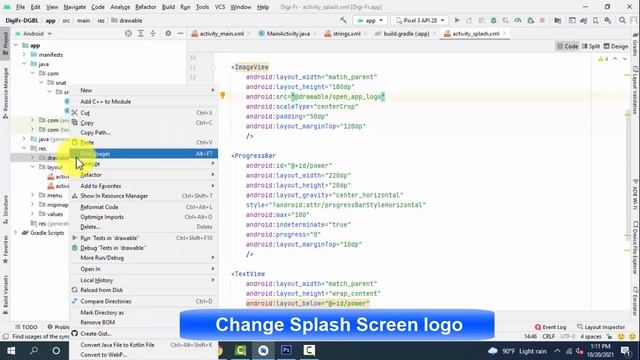Toggle the Build Variants side button

[5, 295]
